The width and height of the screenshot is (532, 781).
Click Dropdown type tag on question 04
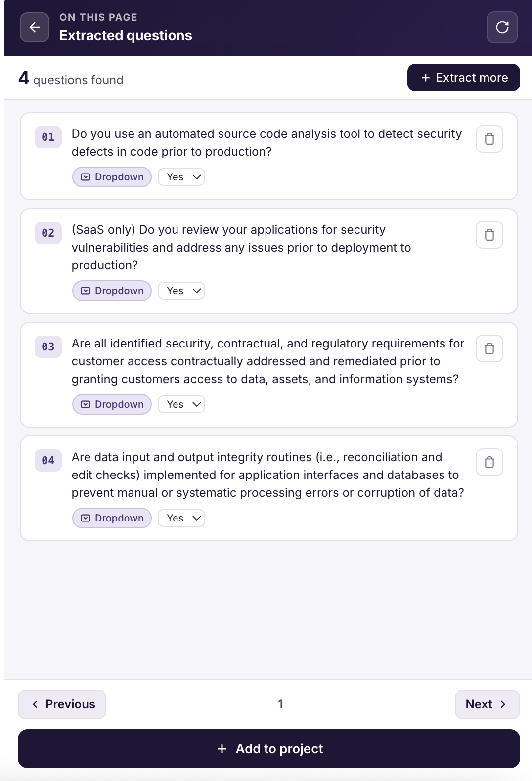(112, 518)
